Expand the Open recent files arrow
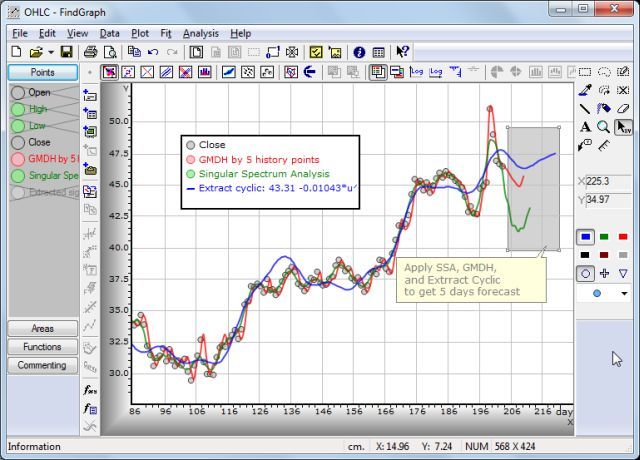640x460 pixels. tap(51, 52)
